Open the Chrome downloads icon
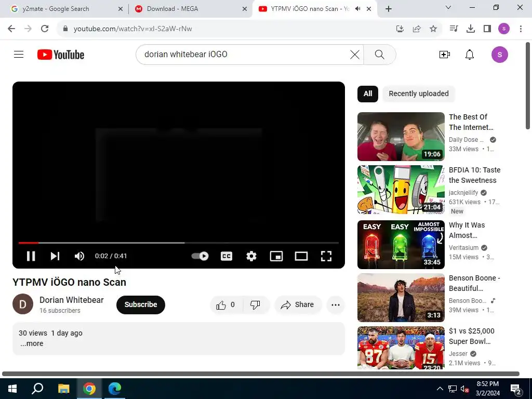The image size is (532, 399). coord(470,29)
